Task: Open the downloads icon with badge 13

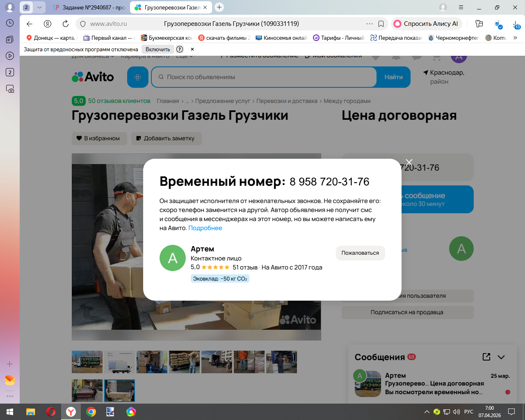Action: coord(516,24)
